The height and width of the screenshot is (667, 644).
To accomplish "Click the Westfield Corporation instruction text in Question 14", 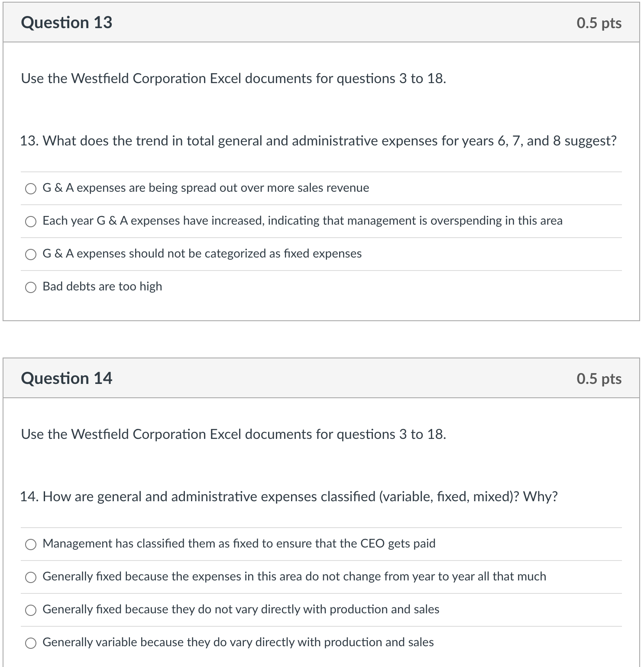I will [233, 434].
